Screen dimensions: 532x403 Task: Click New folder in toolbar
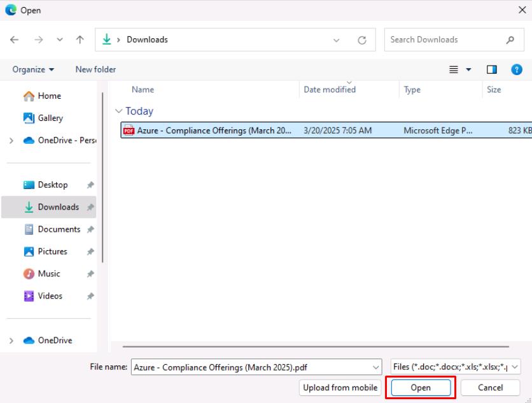pyautogui.click(x=95, y=69)
